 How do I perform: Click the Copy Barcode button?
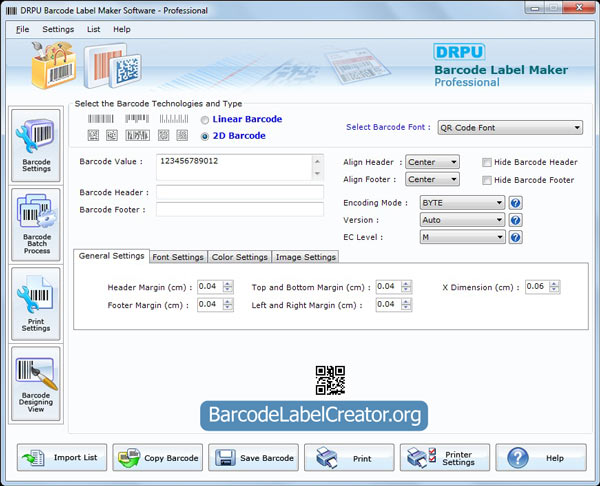click(x=158, y=457)
